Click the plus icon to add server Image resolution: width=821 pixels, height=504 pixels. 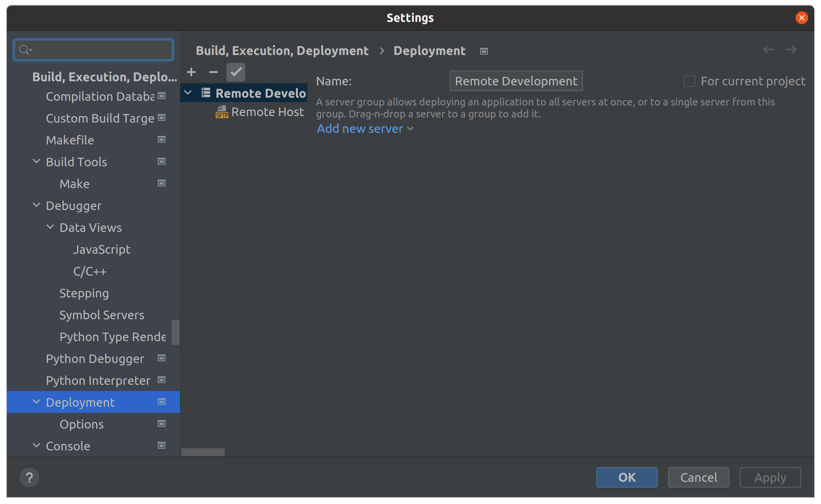pyautogui.click(x=191, y=72)
